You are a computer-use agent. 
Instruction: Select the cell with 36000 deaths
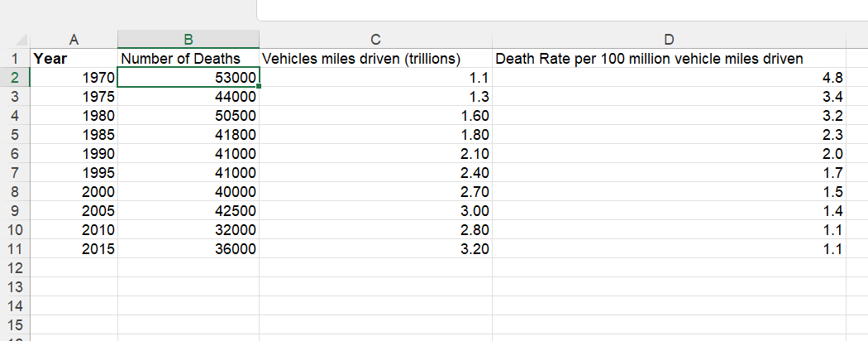pos(188,248)
